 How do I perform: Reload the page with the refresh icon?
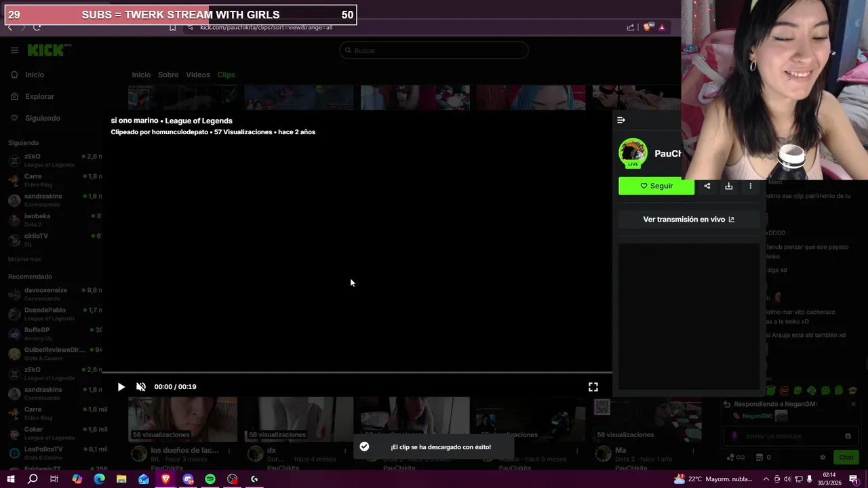pos(37,27)
